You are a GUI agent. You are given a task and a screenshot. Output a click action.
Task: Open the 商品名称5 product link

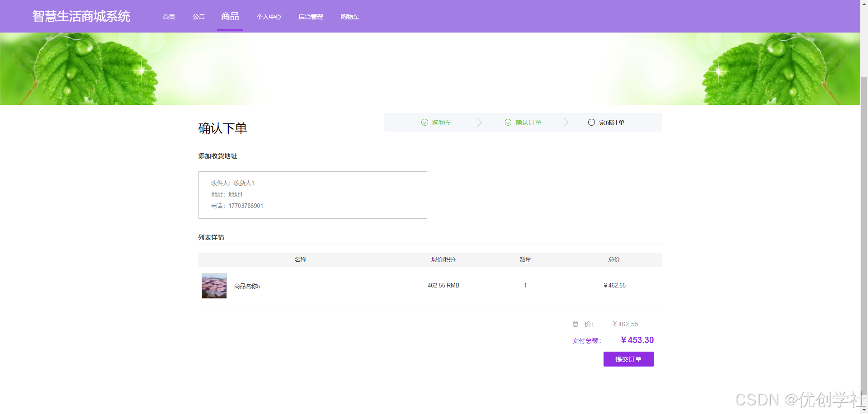click(246, 286)
